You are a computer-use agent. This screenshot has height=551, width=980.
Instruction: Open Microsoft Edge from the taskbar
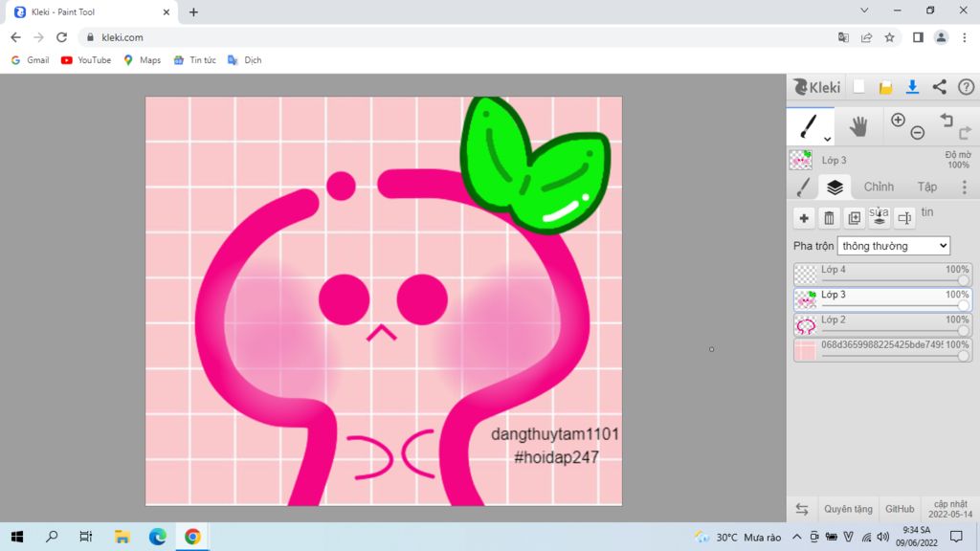[158, 537]
